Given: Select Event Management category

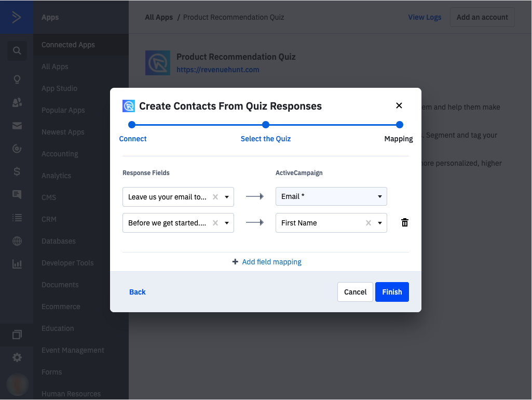Looking at the screenshot, I should (73, 350).
